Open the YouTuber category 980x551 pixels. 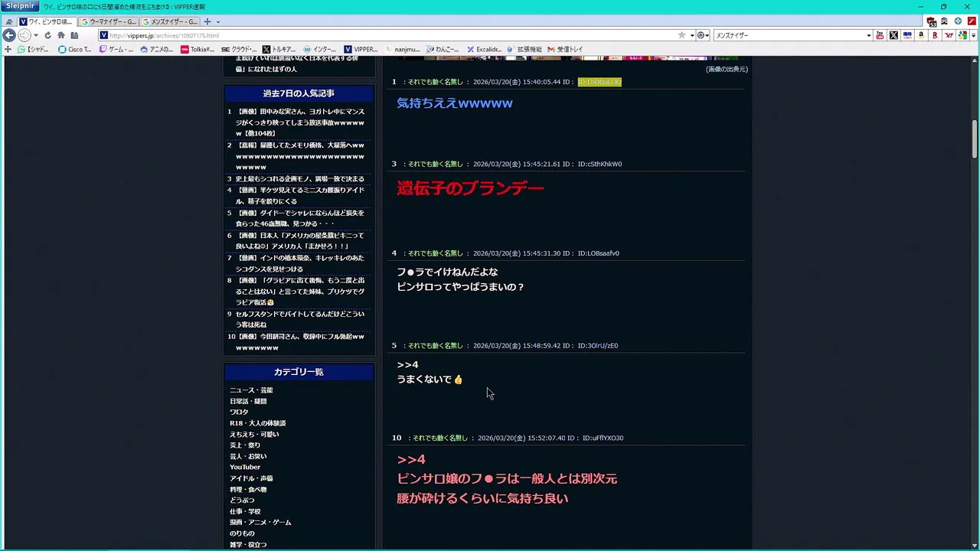(x=245, y=467)
